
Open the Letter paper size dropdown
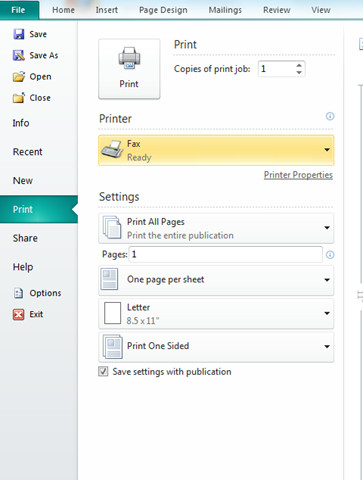coord(216,313)
